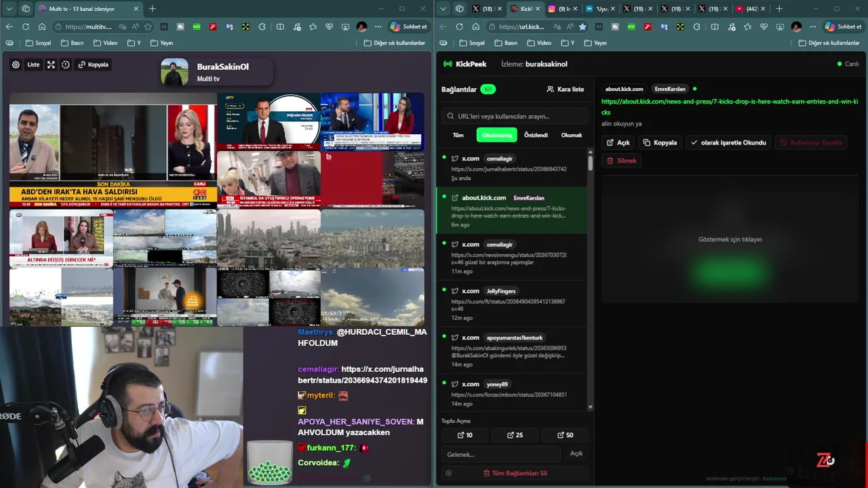Bulk open 25 links
This screenshot has width=868, height=488.
(515, 435)
